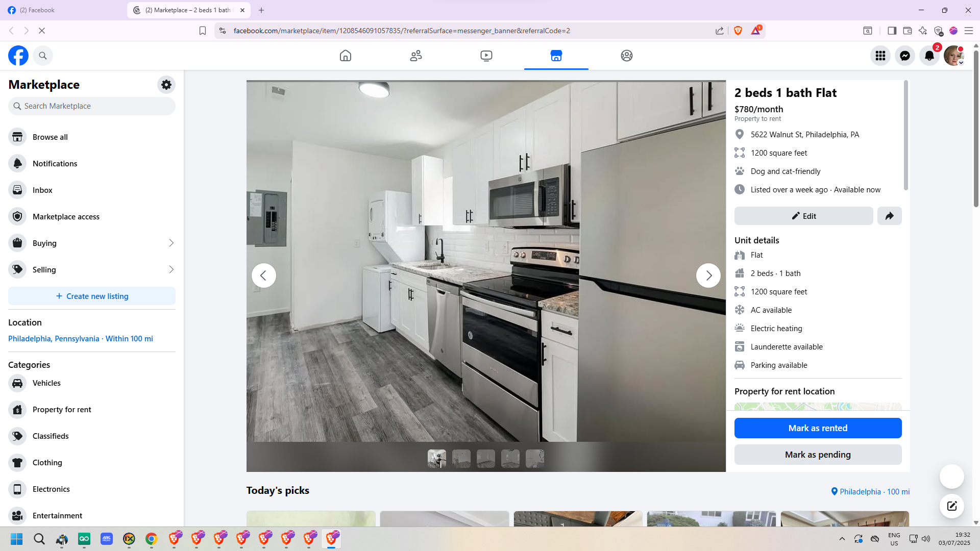The width and height of the screenshot is (980, 551).
Task: Expand the Buying section chevron
Action: tap(171, 243)
